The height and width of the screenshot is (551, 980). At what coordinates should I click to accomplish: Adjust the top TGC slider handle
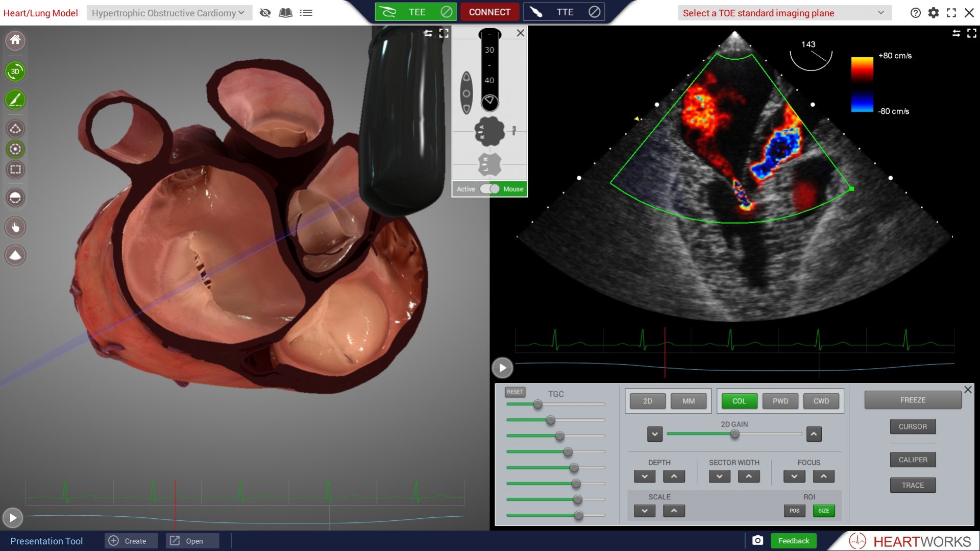point(537,404)
